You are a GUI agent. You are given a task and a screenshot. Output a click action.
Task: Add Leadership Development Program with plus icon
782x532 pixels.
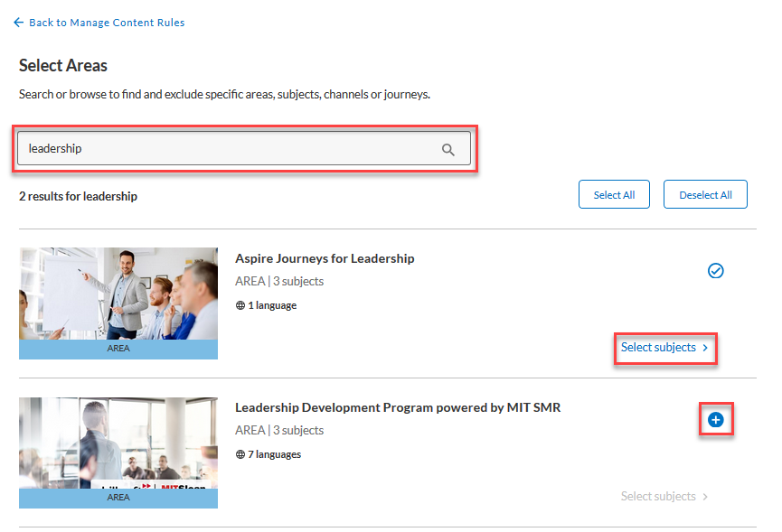pos(716,420)
